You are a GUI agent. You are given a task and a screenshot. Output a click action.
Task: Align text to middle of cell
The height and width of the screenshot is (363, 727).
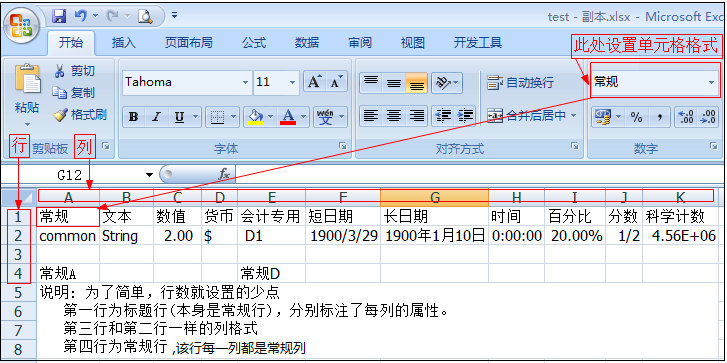[394, 83]
